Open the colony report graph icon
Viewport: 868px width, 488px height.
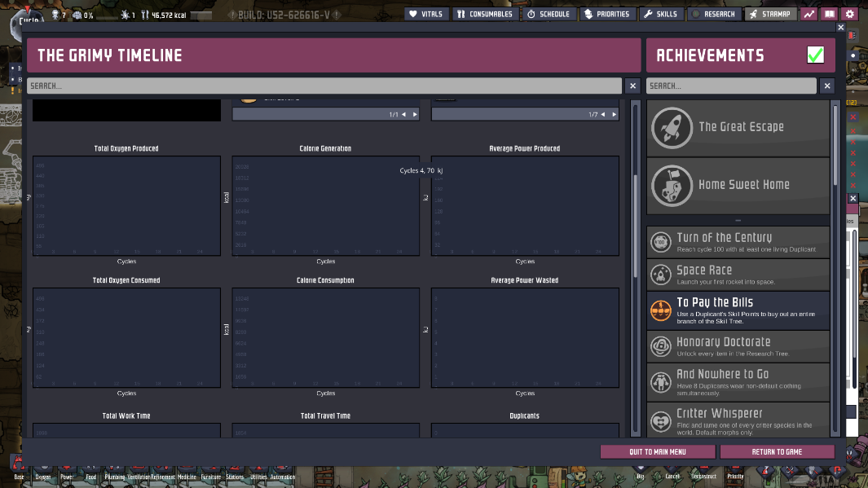pos(809,14)
